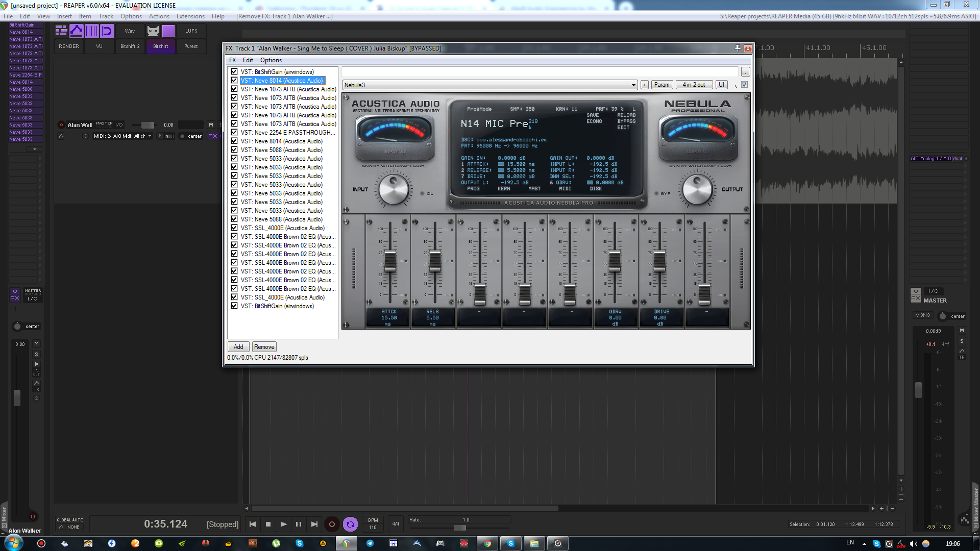Open the FX window's FX menu

[x=233, y=60]
